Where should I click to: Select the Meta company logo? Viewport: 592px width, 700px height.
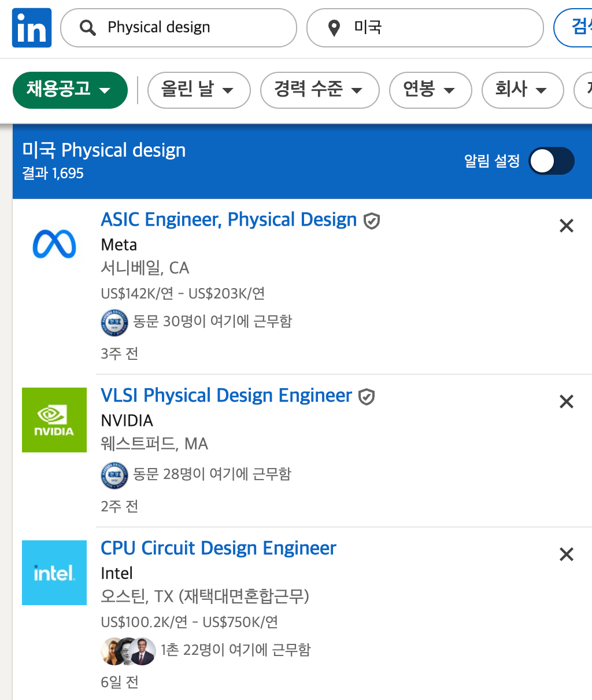tap(54, 244)
